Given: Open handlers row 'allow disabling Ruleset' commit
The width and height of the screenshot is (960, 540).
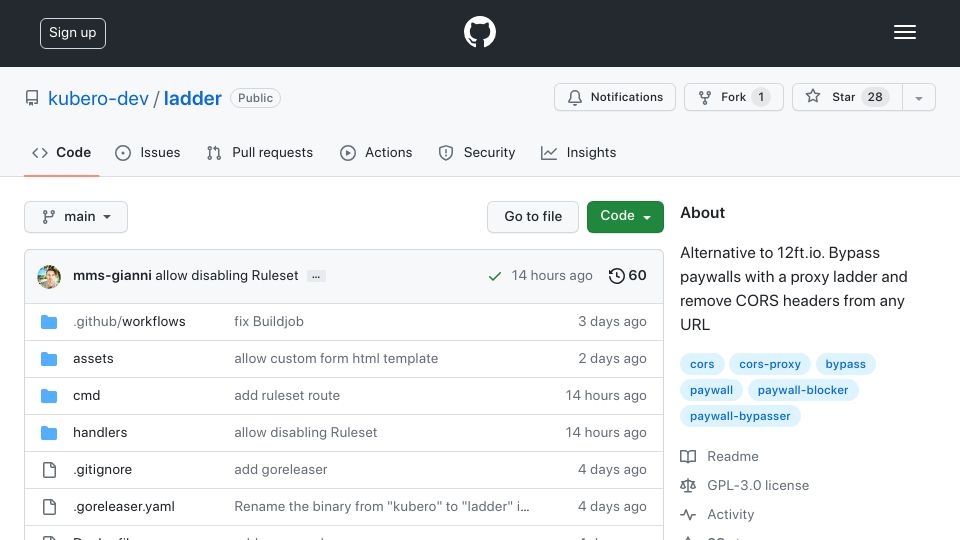Looking at the screenshot, I should pos(306,432).
